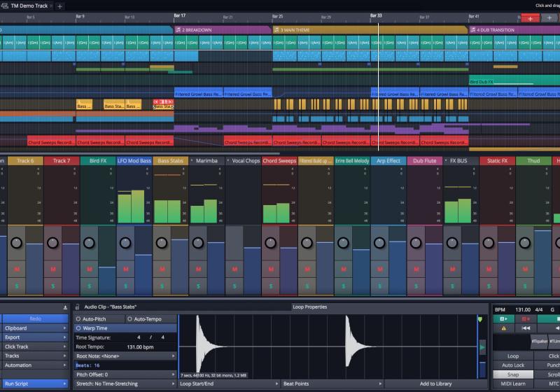Click the pan knob on Track 7
The image size is (560, 392).
point(53,243)
